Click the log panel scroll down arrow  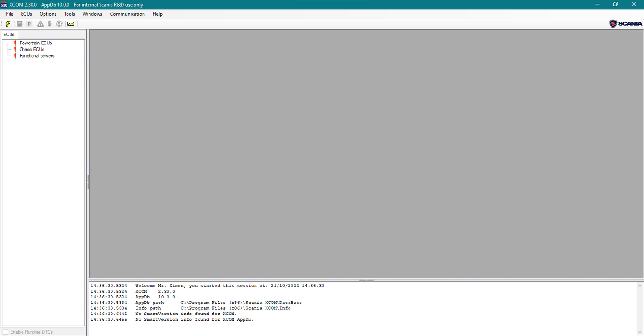pos(640,332)
